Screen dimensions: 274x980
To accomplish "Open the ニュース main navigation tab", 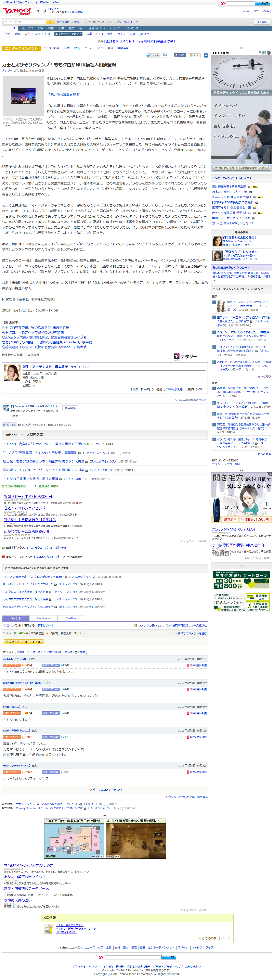I will tap(10, 28).
